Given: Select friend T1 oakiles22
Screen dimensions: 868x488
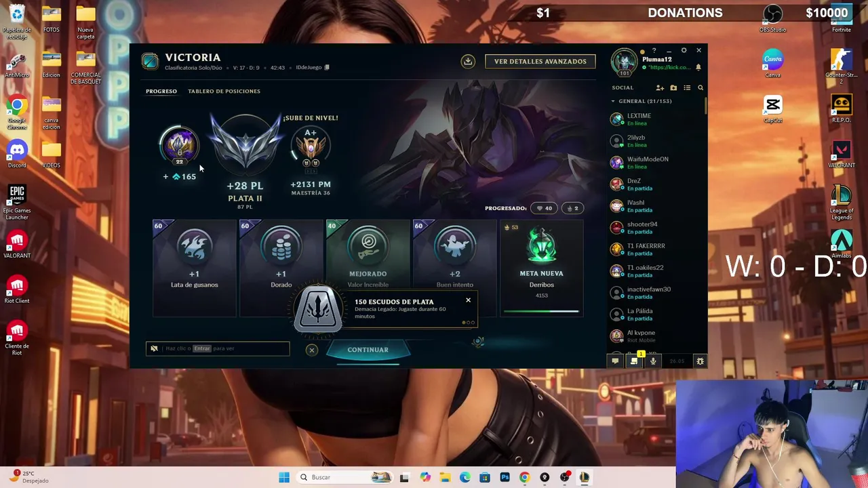Looking at the screenshot, I should [654, 271].
